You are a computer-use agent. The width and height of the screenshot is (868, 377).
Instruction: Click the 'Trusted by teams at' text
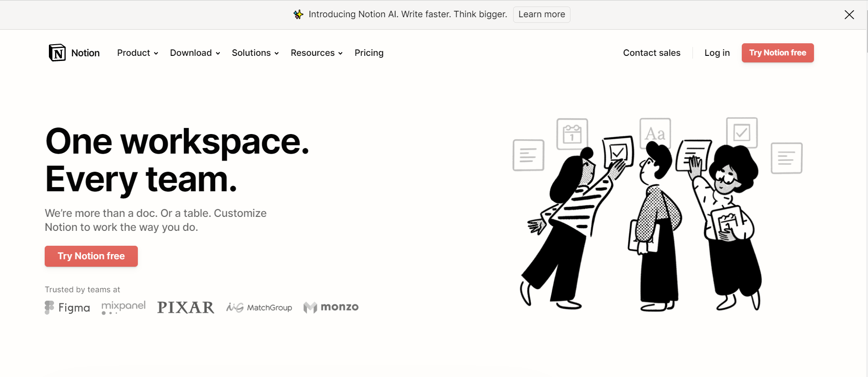(x=82, y=289)
